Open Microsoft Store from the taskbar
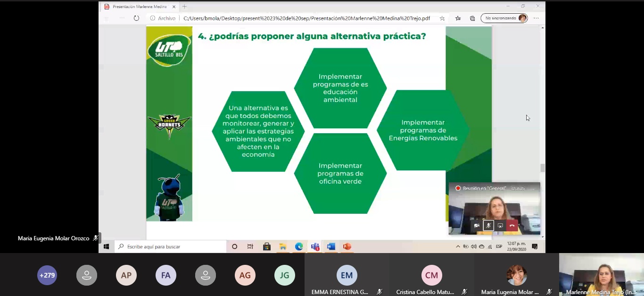644x296 pixels. [267, 246]
